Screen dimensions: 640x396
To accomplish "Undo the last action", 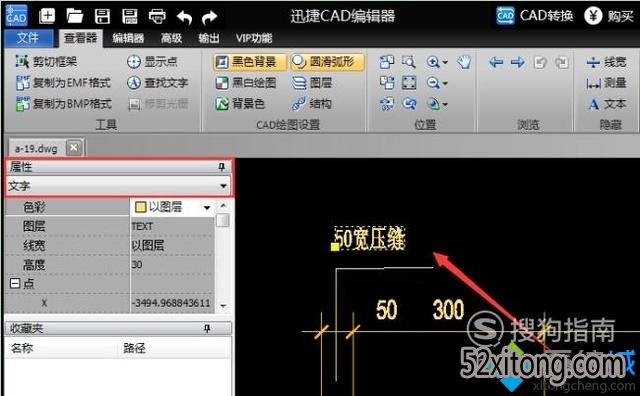I will 184,17.
